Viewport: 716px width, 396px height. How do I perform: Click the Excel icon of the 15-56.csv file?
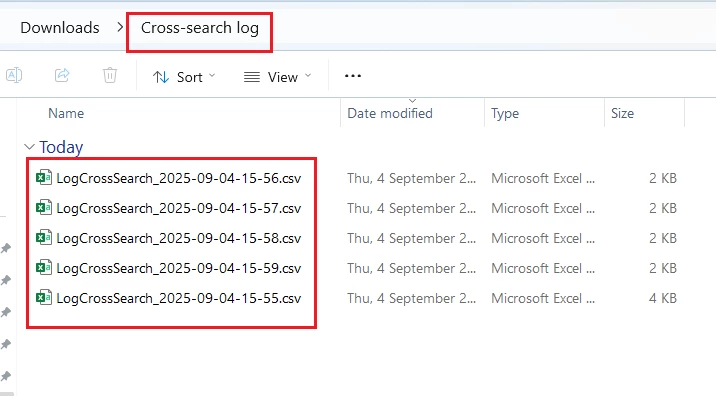click(44, 178)
